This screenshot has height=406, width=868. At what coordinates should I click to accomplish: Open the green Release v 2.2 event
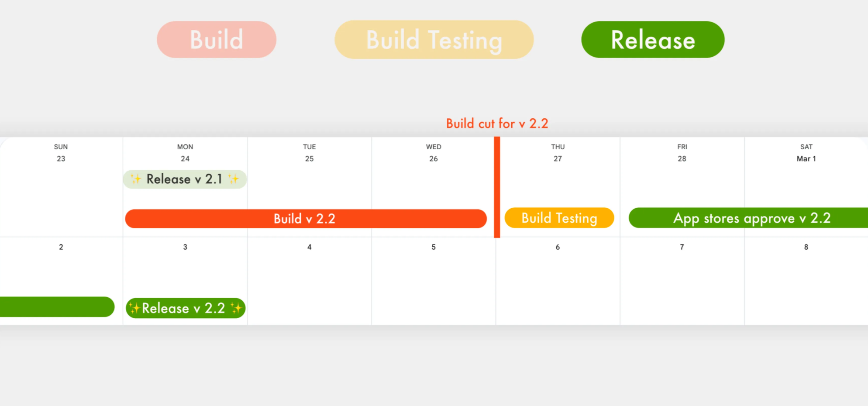(186, 308)
